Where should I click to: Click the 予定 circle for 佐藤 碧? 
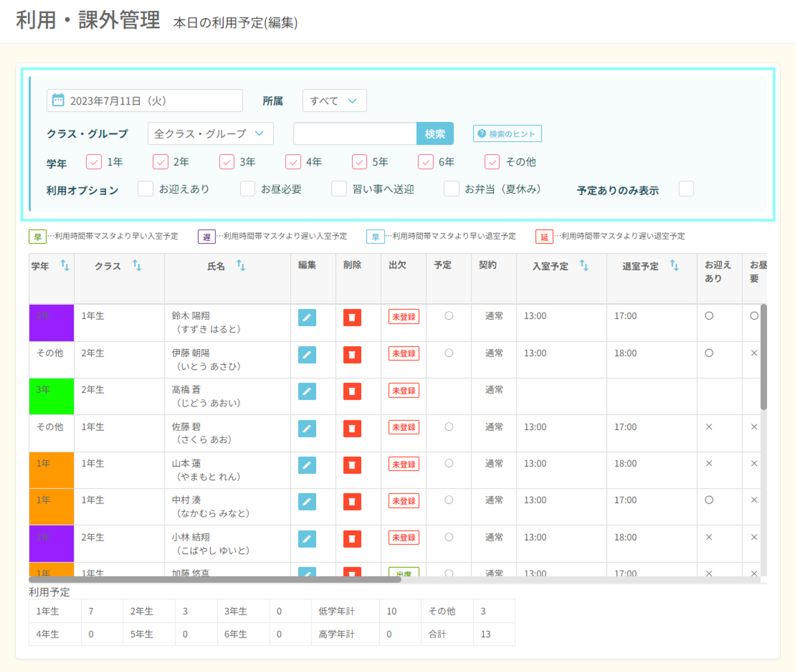click(x=449, y=427)
